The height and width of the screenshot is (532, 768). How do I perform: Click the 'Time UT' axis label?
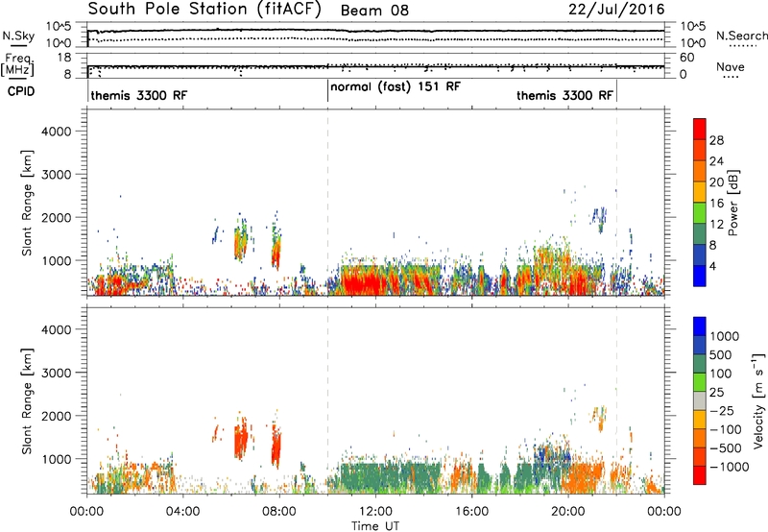(375, 526)
